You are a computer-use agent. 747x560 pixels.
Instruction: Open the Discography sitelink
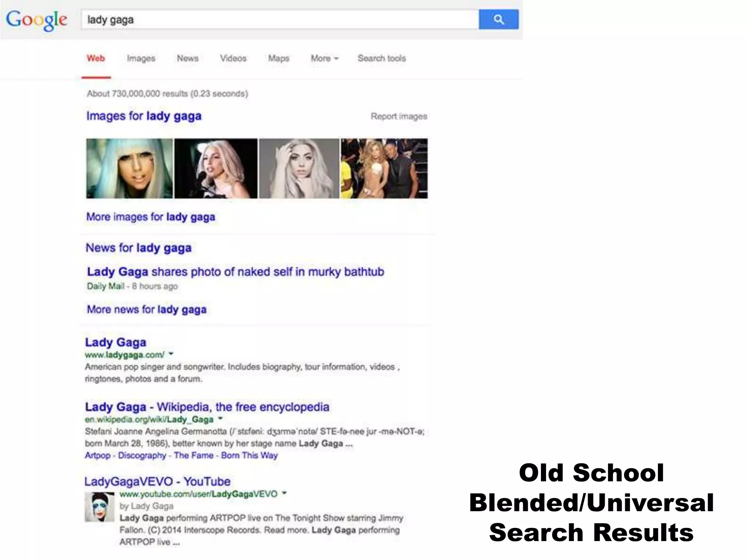(x=142, y=456)
